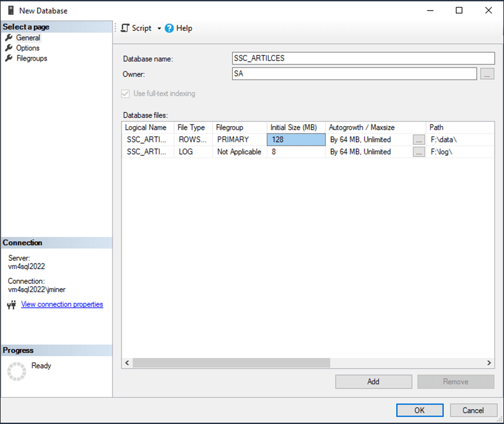Confirm with the OK button
The image size is (504, 424).
420,410
